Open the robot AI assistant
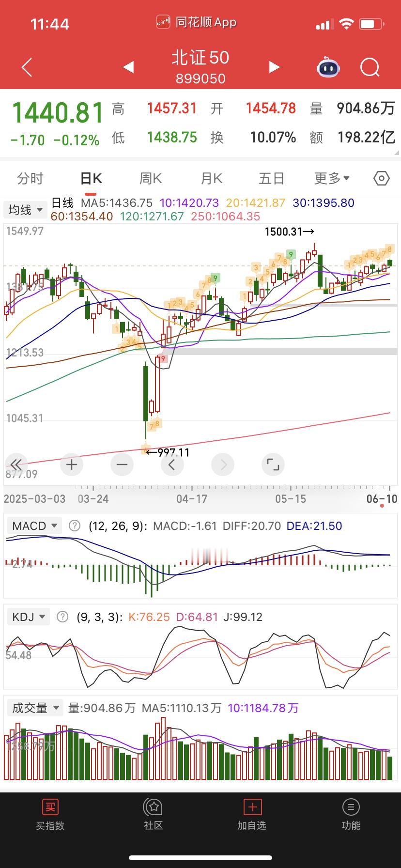Image resolution: width=401 pixels, height=868 pixels. click(x=329, y=67)
